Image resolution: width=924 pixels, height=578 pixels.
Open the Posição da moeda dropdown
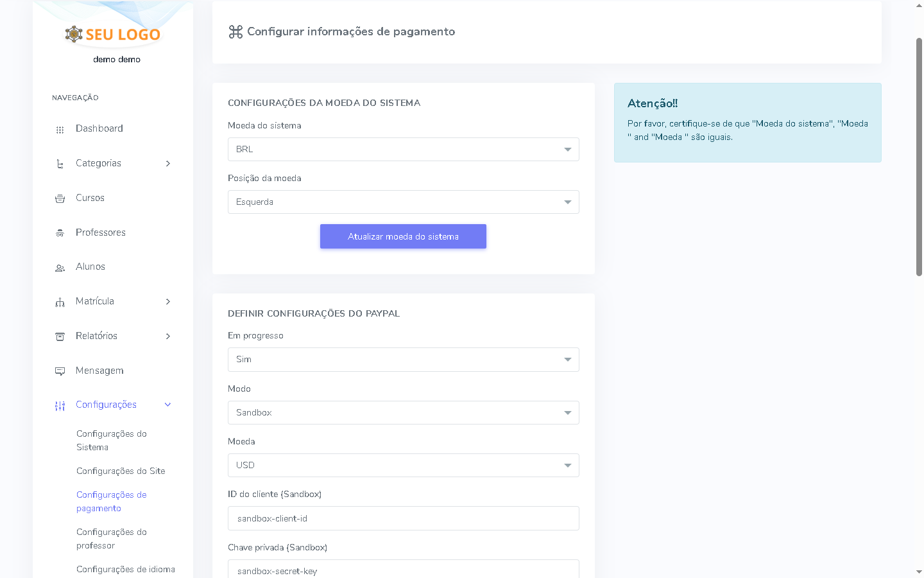[x=403, y=202]
